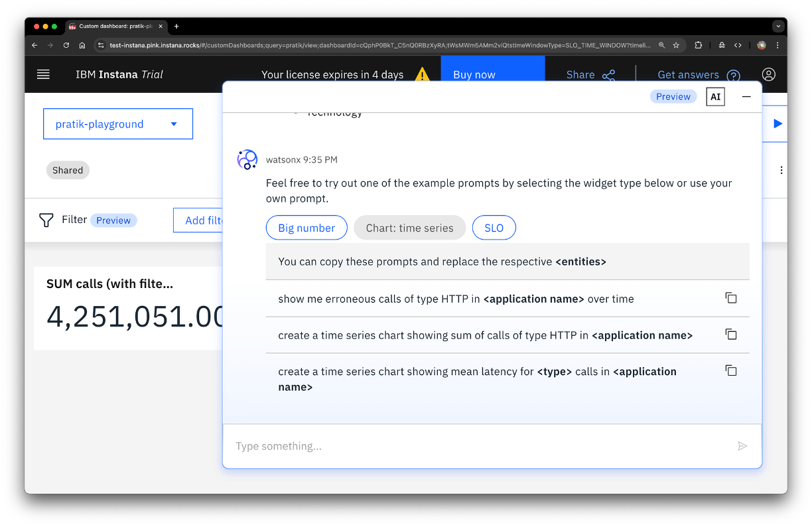
Task: Click the filter funnel icon
Action: click(x=46, y=220)
